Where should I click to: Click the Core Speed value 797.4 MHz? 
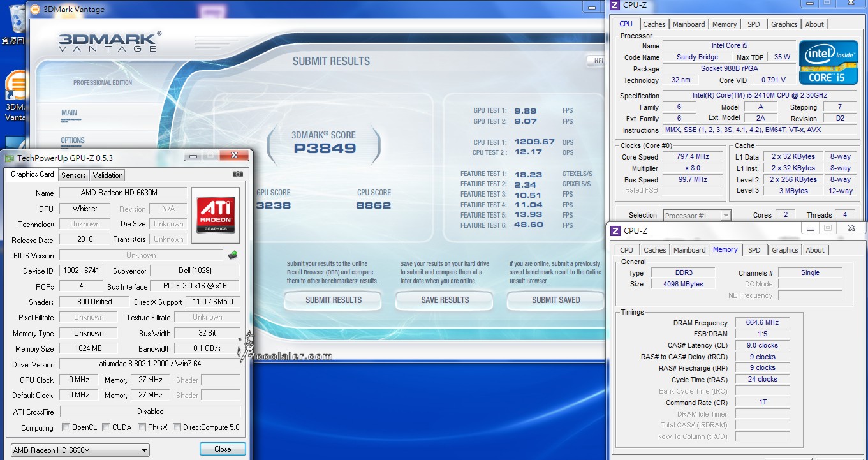[x=693, y=157]
